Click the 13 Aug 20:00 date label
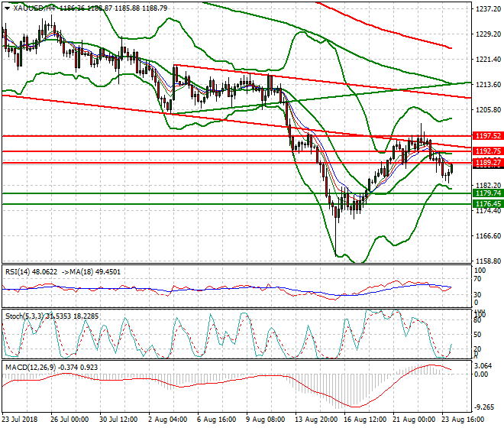Screen dimensions: 504x428 pos(316,420)
